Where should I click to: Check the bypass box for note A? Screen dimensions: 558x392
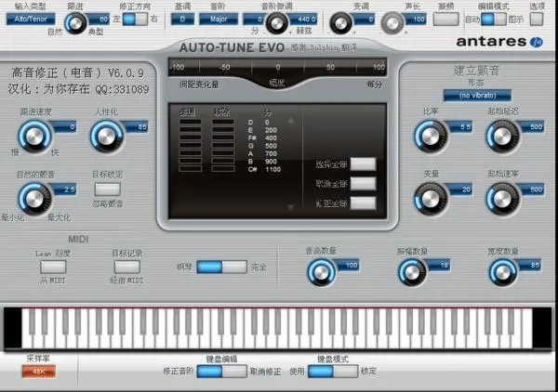(x=190, y=153)
